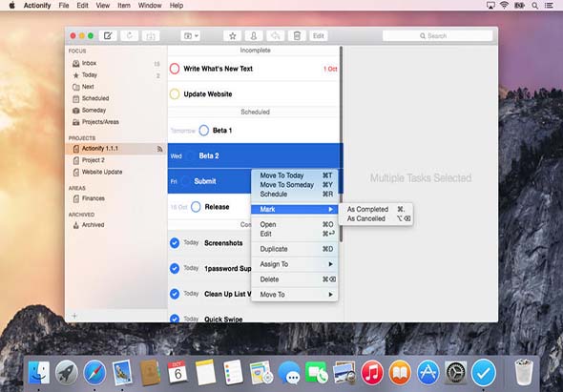
Task: Open Actionify checkmark icon in the dock
Action: (484, 372)
